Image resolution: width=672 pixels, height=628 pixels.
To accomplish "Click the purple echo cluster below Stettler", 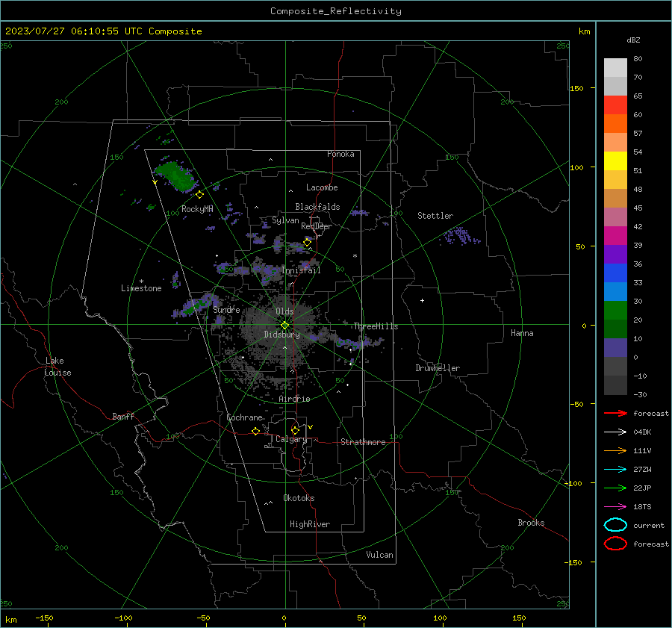I will (460, 236).
